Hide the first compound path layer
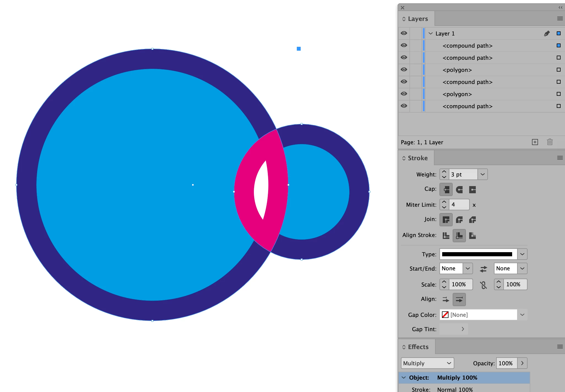The image size is (565, 392). point(404,45)
